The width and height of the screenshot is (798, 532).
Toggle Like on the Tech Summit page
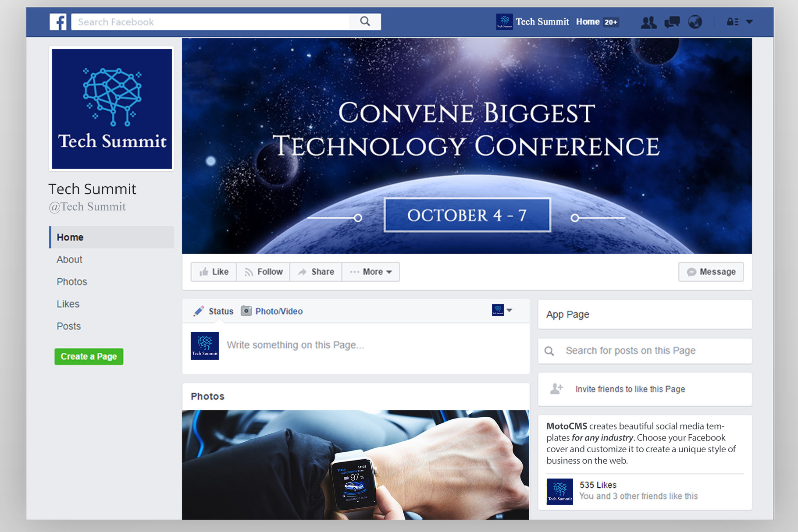coord(214,272)
